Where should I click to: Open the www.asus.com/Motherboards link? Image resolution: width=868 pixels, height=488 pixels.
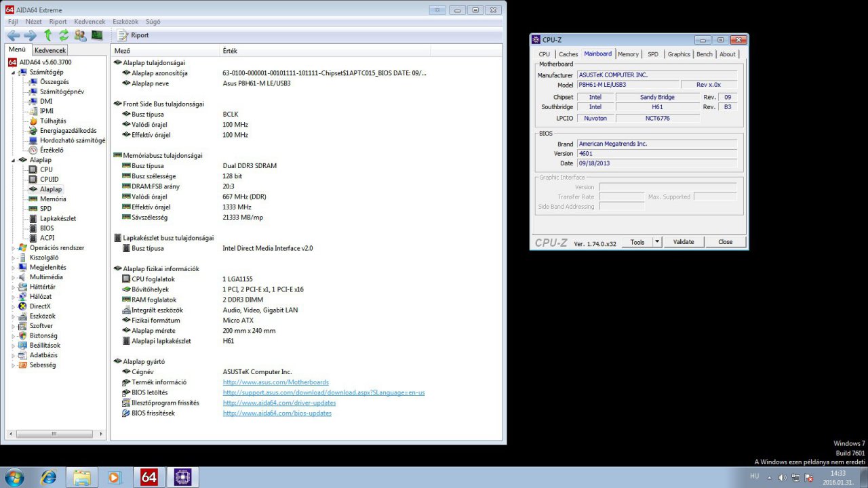point(276,382)
